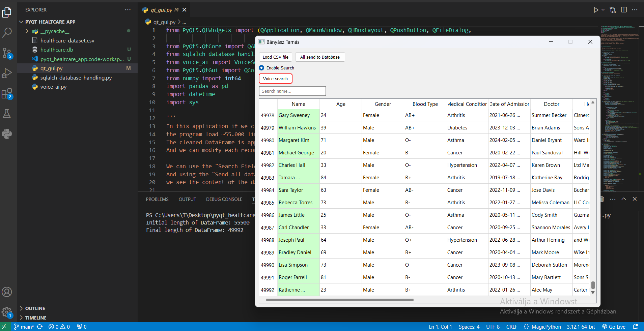Image resolution: width=644 pixels, height=331 pixels.
Task: Open the Explorer view in the activity bar
Action: 7,12
